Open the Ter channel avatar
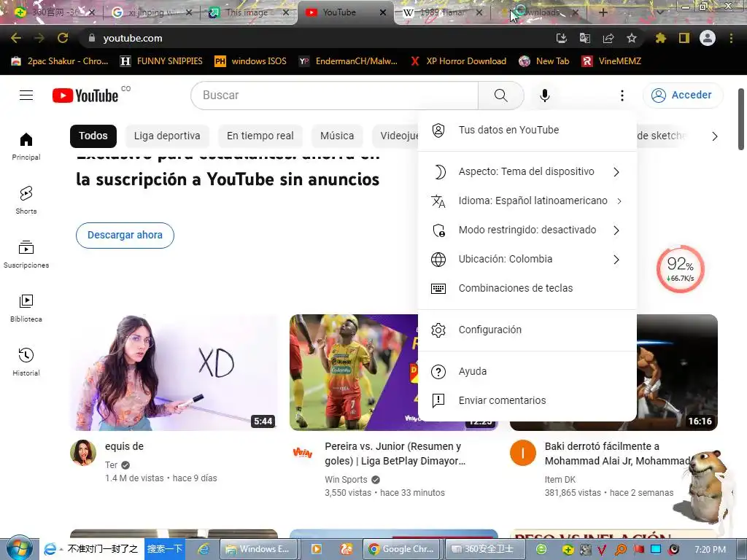The image size is (747, 560). (83, 452)
